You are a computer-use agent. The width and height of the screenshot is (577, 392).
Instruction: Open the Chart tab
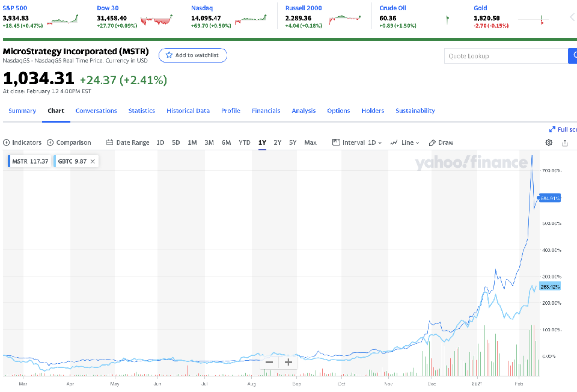pos(56,111)
